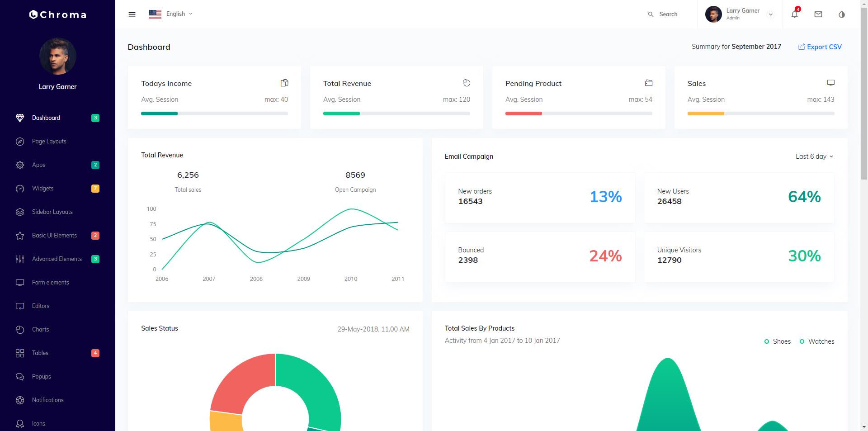Click the Todays Income document icon
Viewport: 868px width, 431px height.
284,83
